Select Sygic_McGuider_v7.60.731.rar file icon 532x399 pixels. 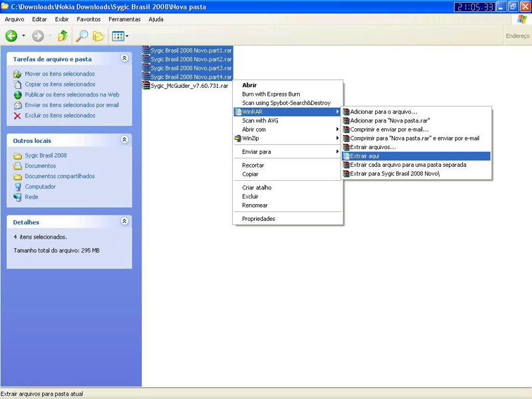146,86
